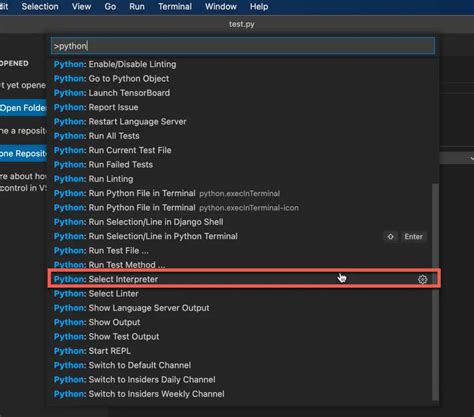Open the Window menu
Screen dimensions: 474x417
[221, 7]
